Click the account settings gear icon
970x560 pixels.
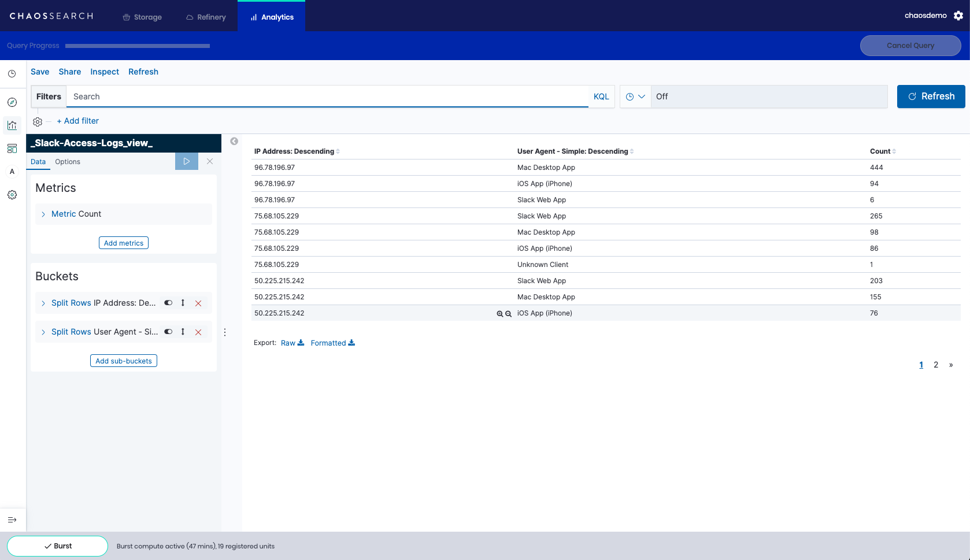958,16
